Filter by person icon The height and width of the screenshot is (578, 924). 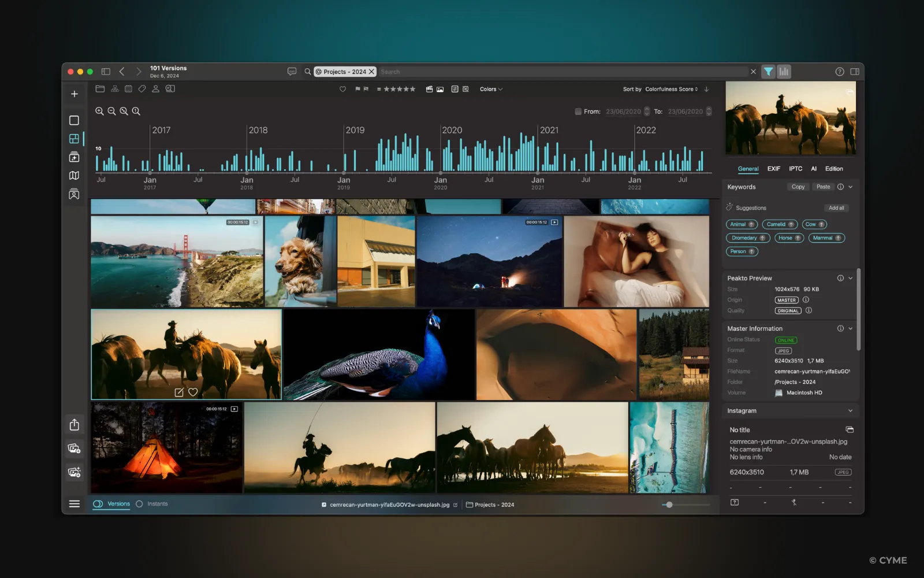coord(155,89)
